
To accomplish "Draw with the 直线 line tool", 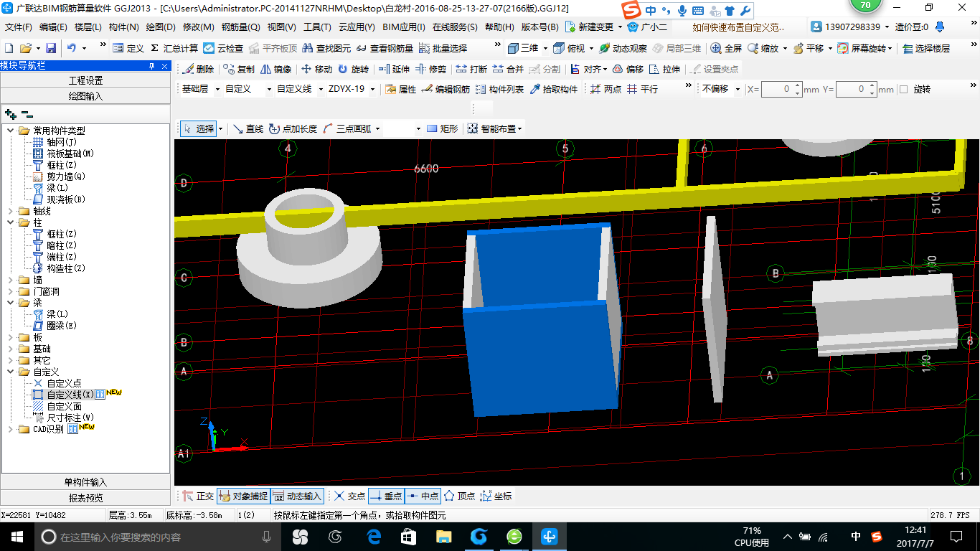I will pyautogui.click(x=248, y=129).
